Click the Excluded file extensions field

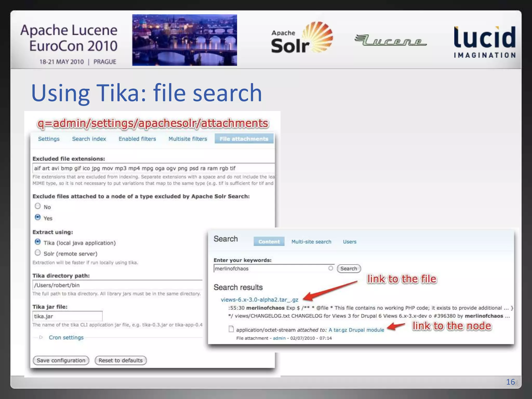(154, 168)
